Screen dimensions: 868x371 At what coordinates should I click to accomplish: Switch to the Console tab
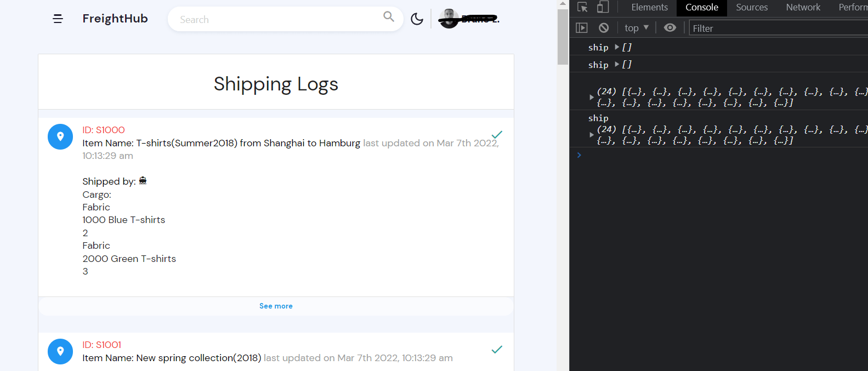pyautogui.click(x=702, y=7)
